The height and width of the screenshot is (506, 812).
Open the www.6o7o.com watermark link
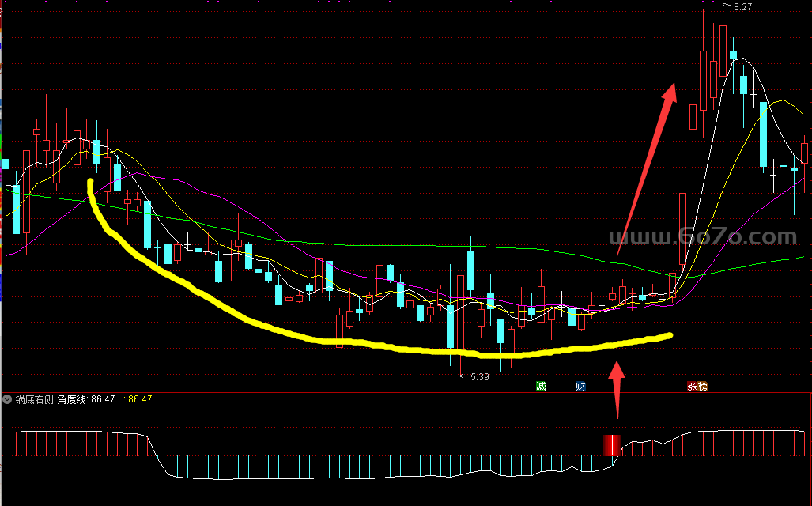(x=702, y=237)
